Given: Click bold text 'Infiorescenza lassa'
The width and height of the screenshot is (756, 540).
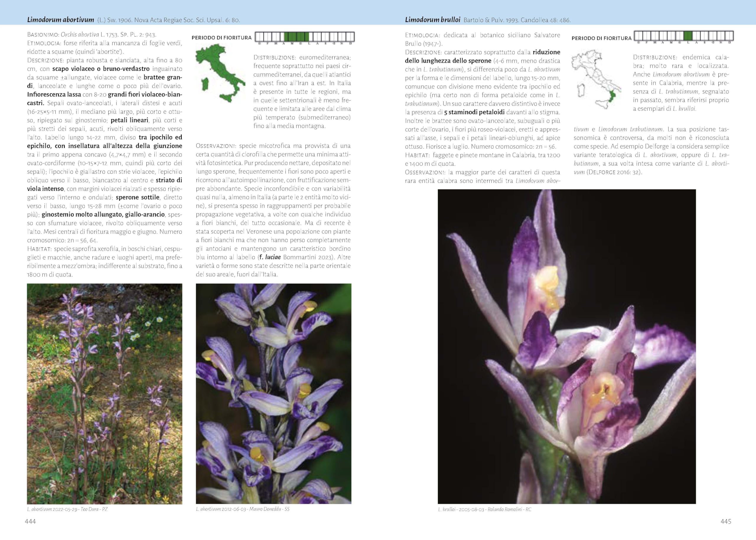Looking at the screenshot, I should click(54, 94).
